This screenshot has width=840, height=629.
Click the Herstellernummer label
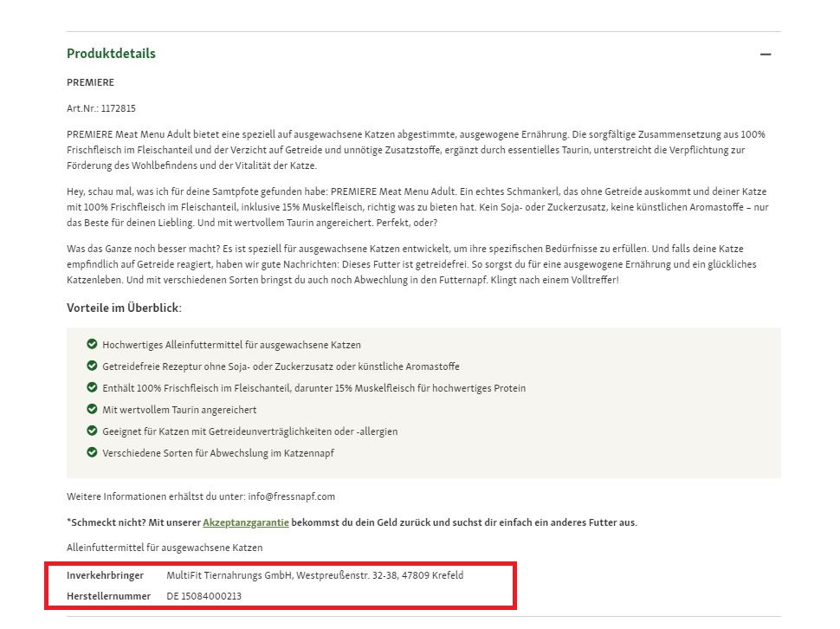coord(109,596)
